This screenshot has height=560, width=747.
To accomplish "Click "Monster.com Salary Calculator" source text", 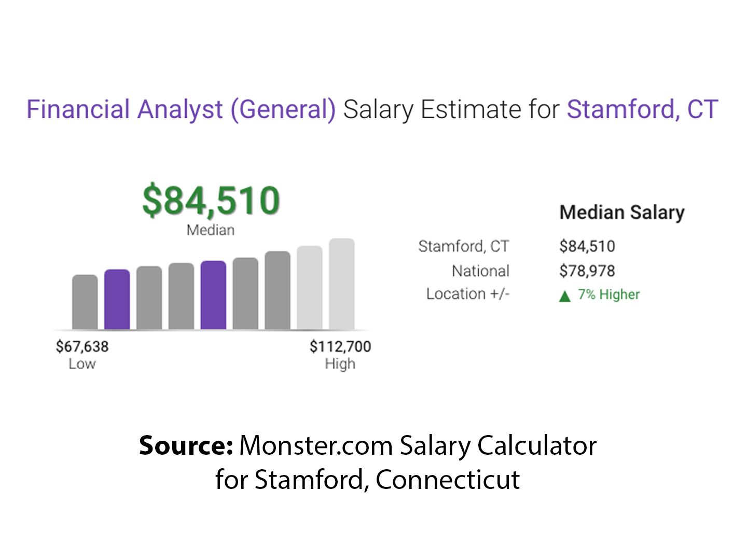I will click(418, 445).
